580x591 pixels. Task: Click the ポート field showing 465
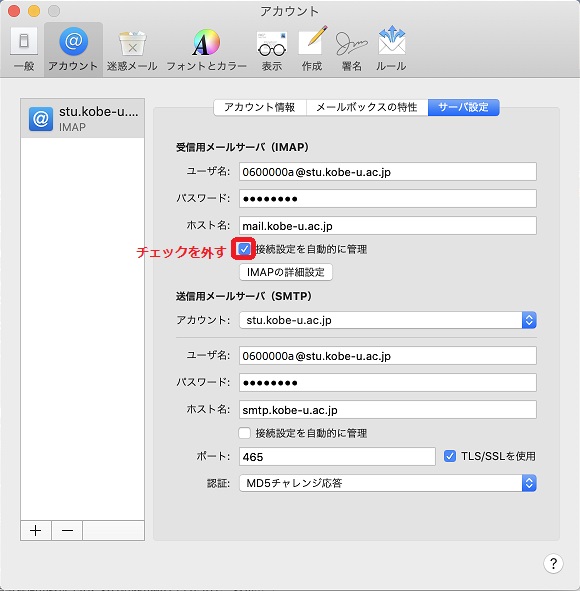click(337, 456)
